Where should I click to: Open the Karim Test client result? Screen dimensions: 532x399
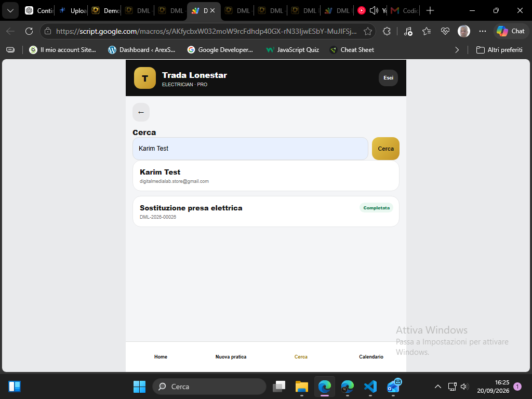pos(265,176)
